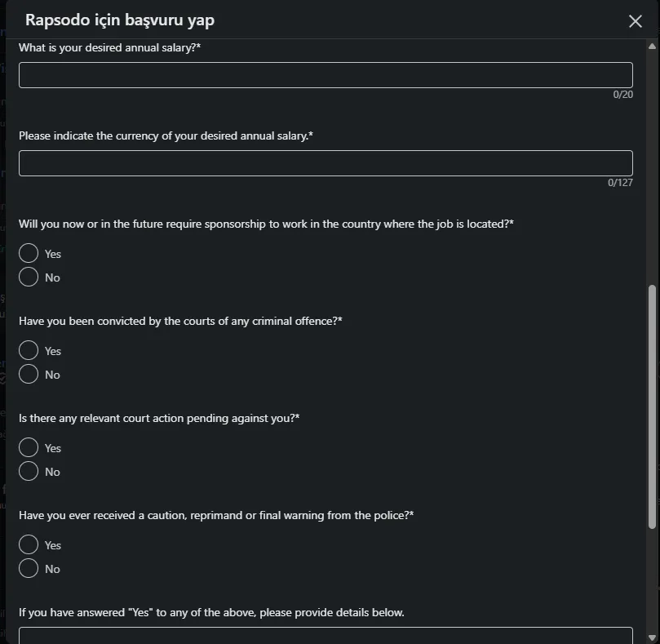Click the No label under police warning question

tap(52, 569)
